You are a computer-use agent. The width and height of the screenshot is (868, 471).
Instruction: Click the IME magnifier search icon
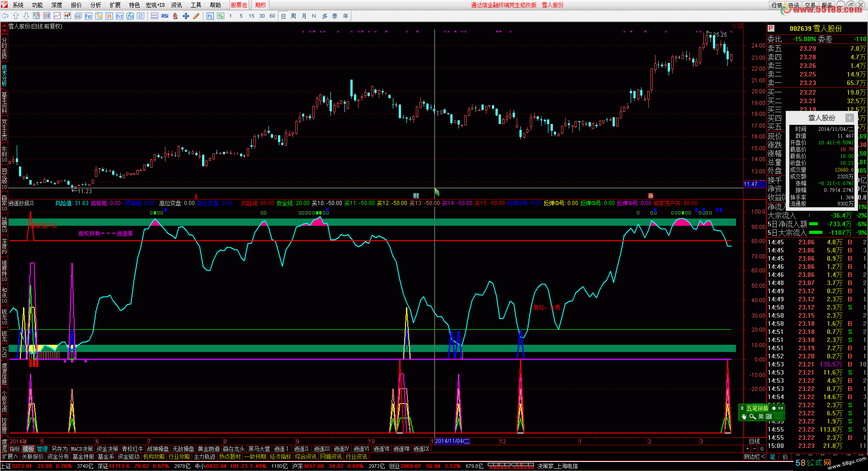753,417
